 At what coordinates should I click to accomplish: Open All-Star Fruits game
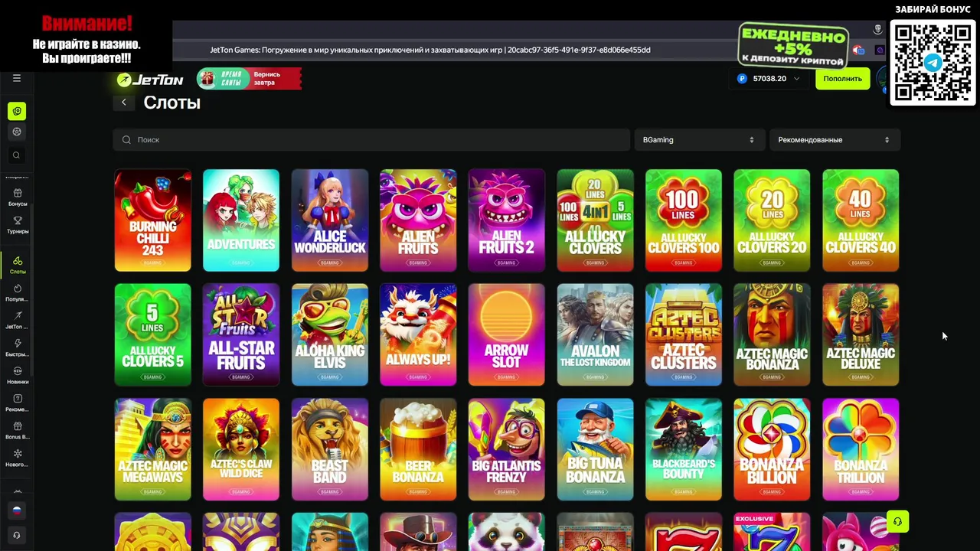[x=241, y=334]
